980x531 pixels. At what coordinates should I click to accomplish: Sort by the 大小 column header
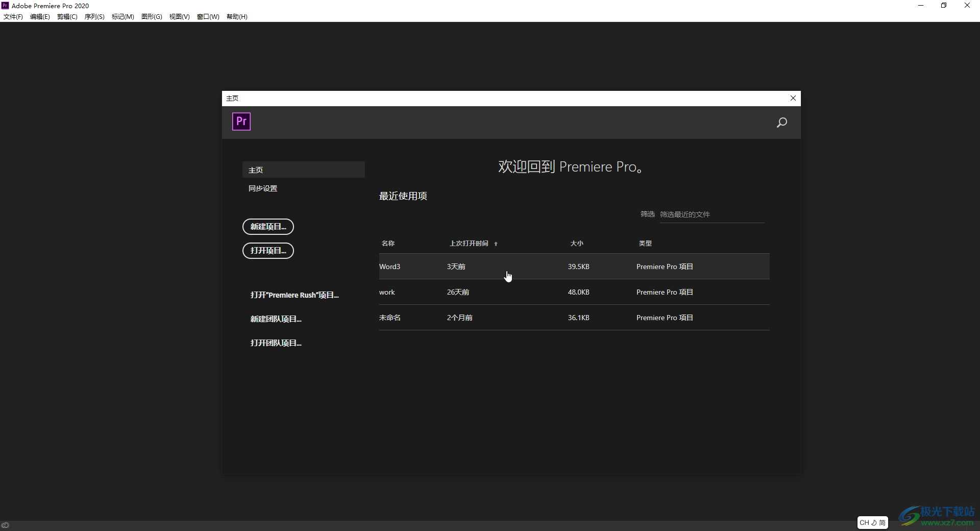coord(577,244)
